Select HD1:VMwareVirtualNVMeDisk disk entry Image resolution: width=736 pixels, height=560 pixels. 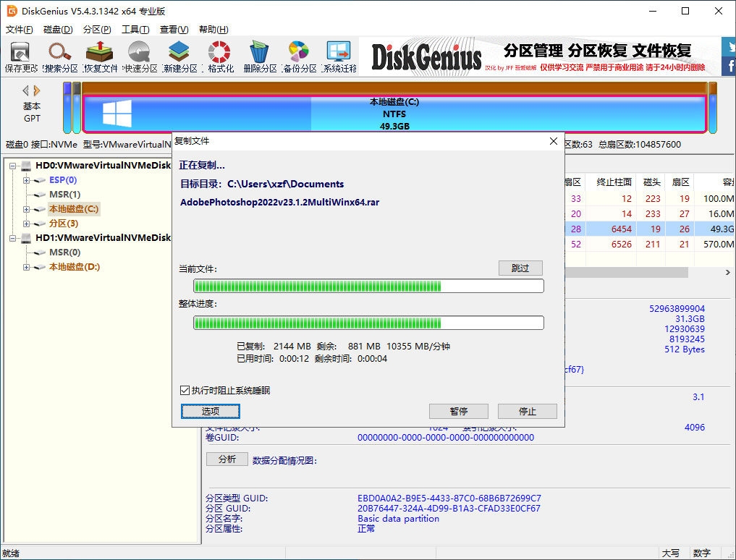click(103, 238)
